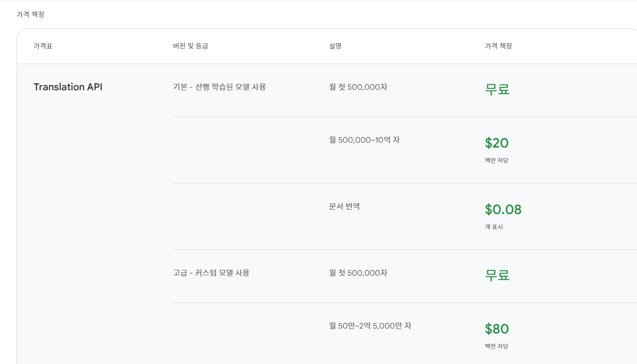Viewport: 637px width, 364px height.
Task: Click 월 첫 500,000자 in the 고급 tier
Action: click(358, 273)
